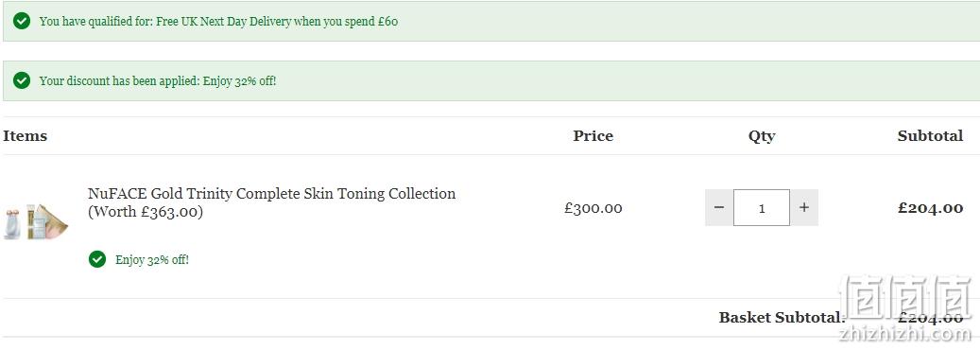
Task: Click the Free UK Next Day Delivery message
Action: pyautogui.click(x=218, y=22)
